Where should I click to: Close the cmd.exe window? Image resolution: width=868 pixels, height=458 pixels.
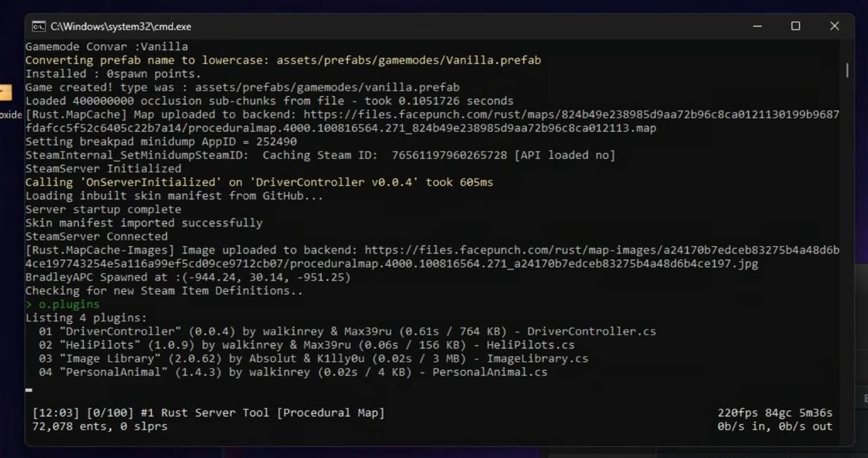coord(835,26)
